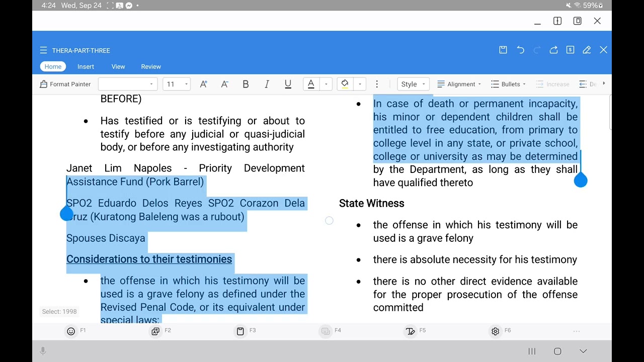Click 'there is absolute necessity for his testimony'
This screenshot has height=362, width=644.
[x=475, y=259]
